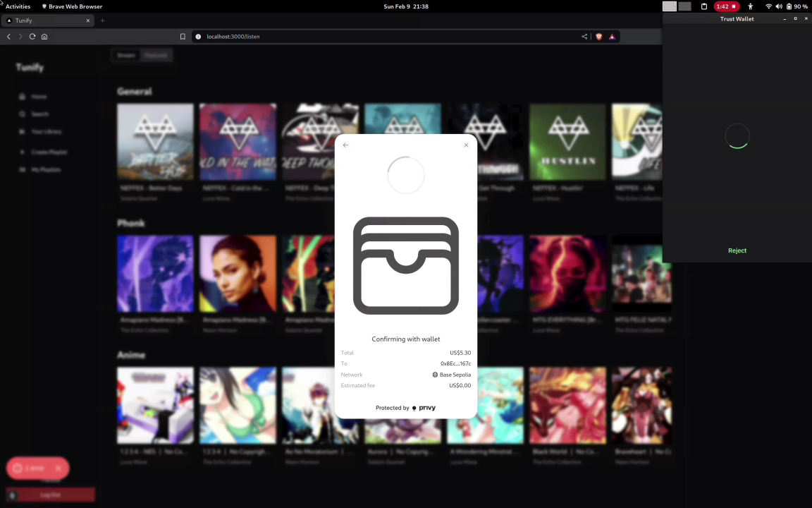Open battery 90% system menu
The image size is (812, 508).
[x=797, y=6]
